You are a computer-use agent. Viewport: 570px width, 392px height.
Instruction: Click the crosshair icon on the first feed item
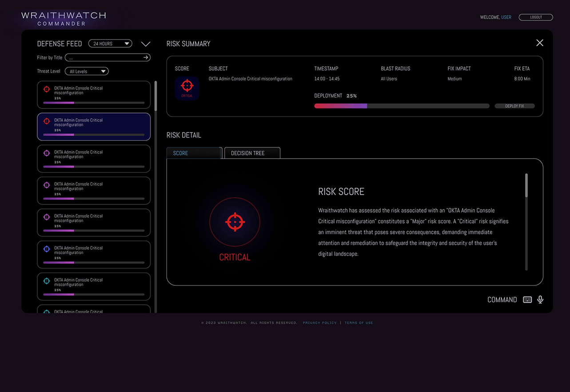click(47, 89)
